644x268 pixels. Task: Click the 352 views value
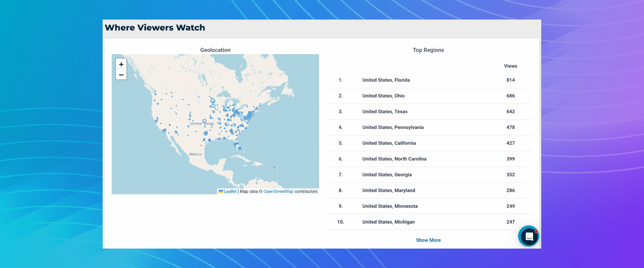[511, 175]
